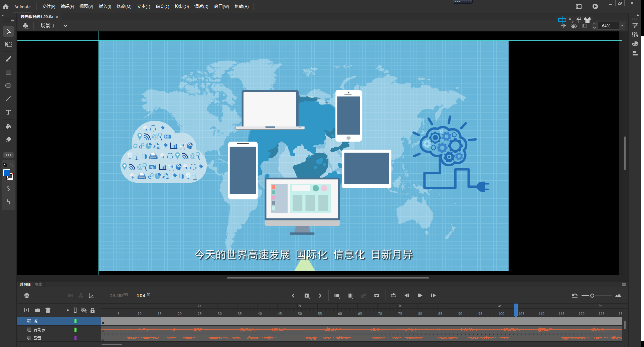Screen dimensions: 644x347
Task: Click the Edit Symbols icon beside scene name
Action: click(x=25, y=26)
